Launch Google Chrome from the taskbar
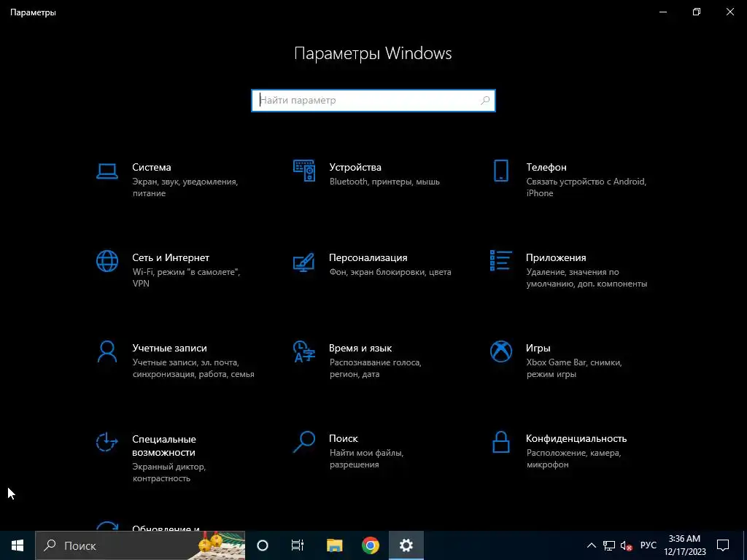 point(370,545)
